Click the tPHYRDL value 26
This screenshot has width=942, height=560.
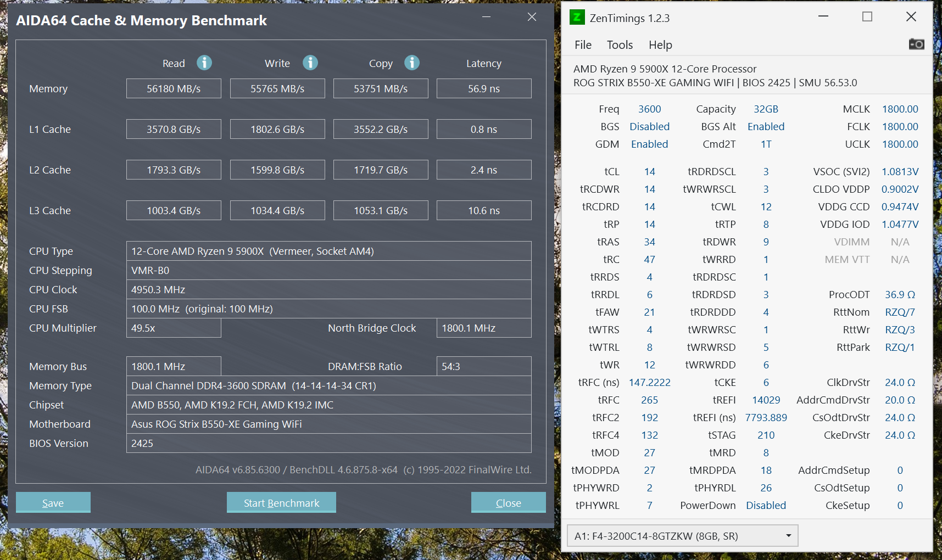(766, 488)
